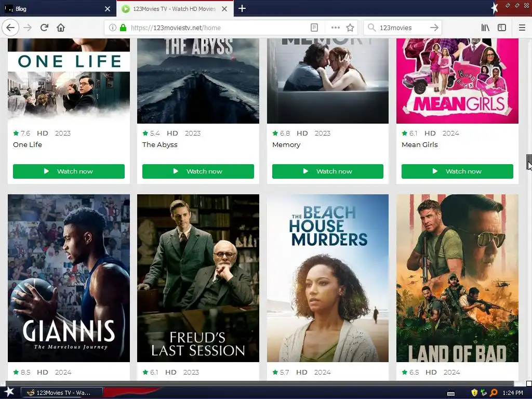
Task: Open the Mean Girls poster
Action: 457,81
